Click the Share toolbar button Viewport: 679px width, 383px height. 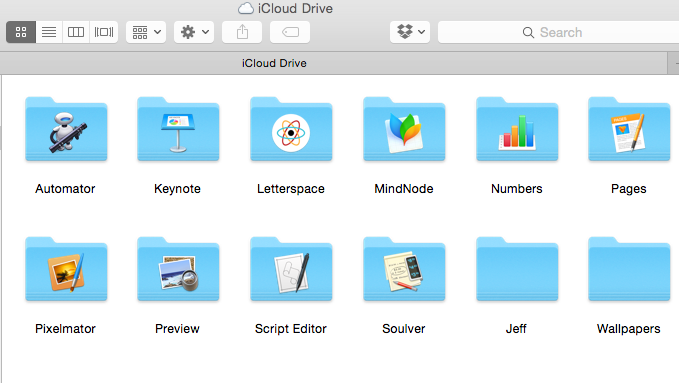(x=242, y=32)
